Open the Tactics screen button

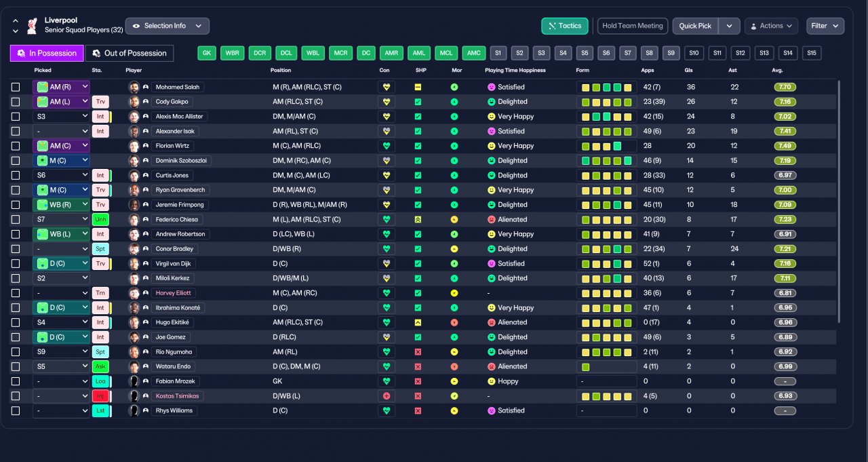[x=564, y=26]
